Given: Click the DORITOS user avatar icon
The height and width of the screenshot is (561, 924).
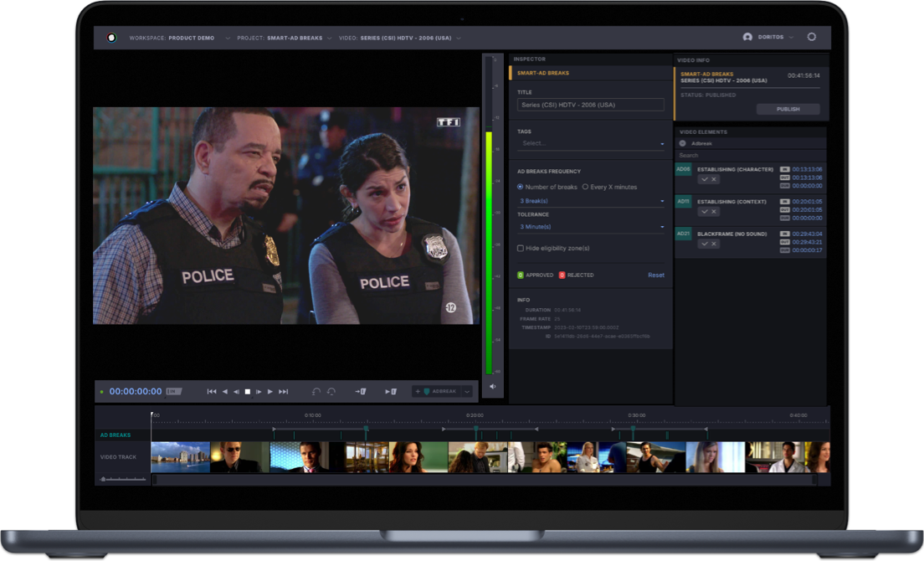Looking at the screenshot, I should (x=747, y=37).
